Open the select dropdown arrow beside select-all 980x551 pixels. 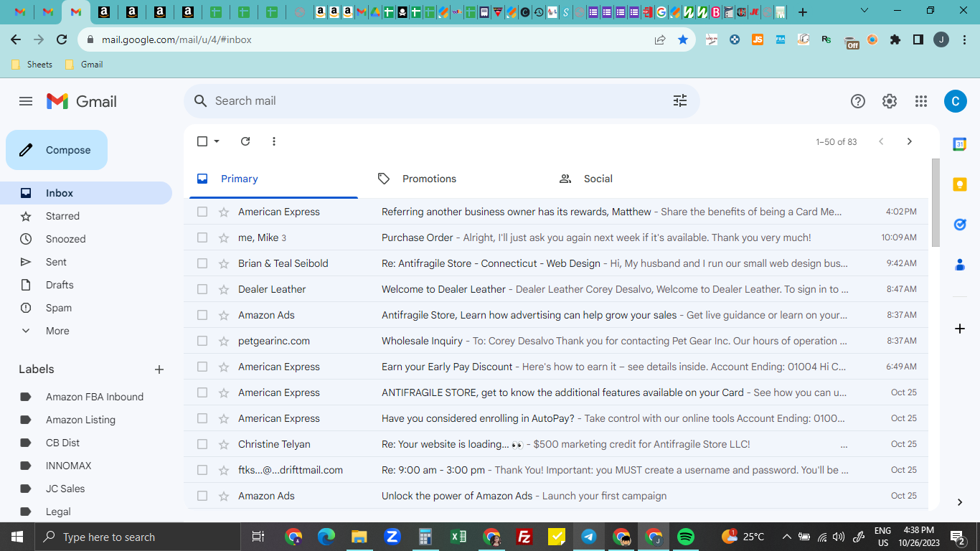217,141
